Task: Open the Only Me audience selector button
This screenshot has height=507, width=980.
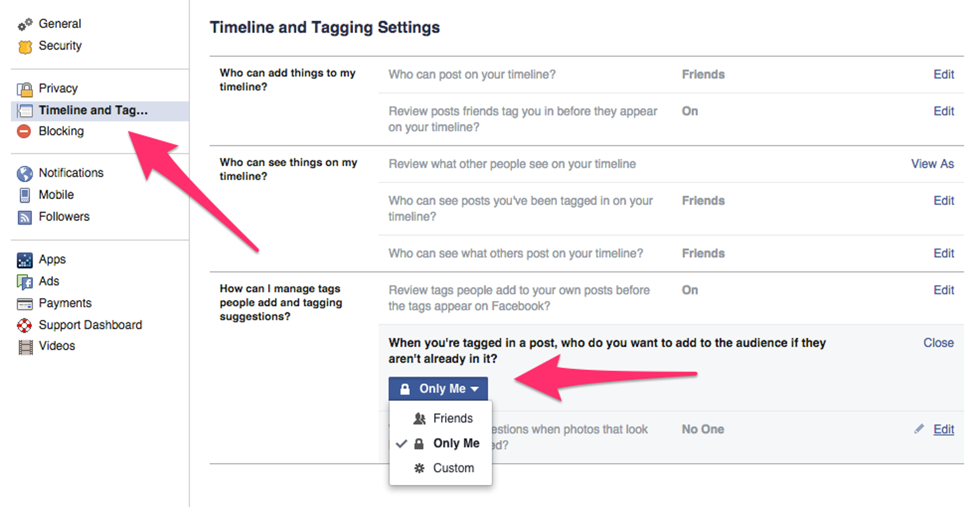Action: [438, 389]
